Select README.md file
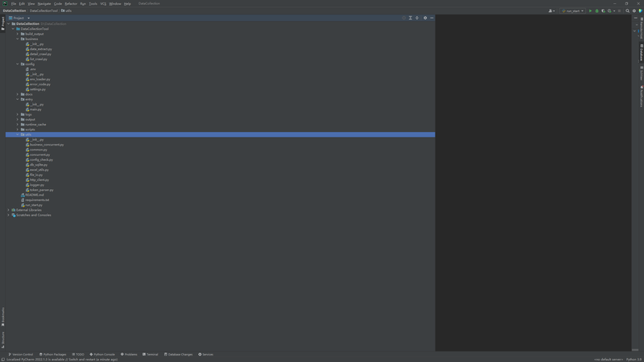This screenshot has height=362, width=644. (x=35, y=195)
